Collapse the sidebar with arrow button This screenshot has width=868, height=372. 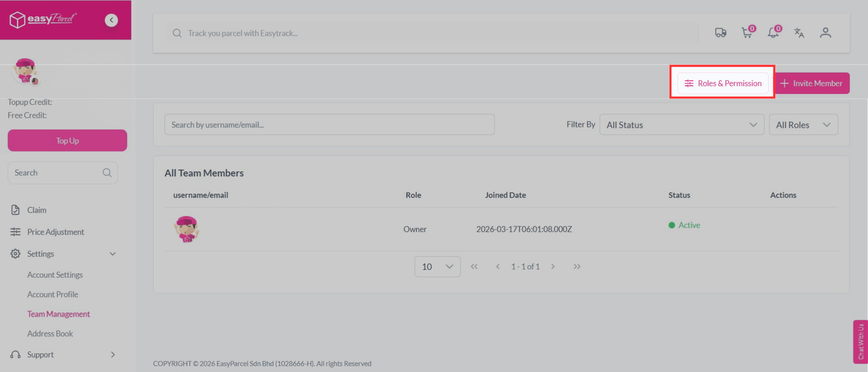point(111,20)
